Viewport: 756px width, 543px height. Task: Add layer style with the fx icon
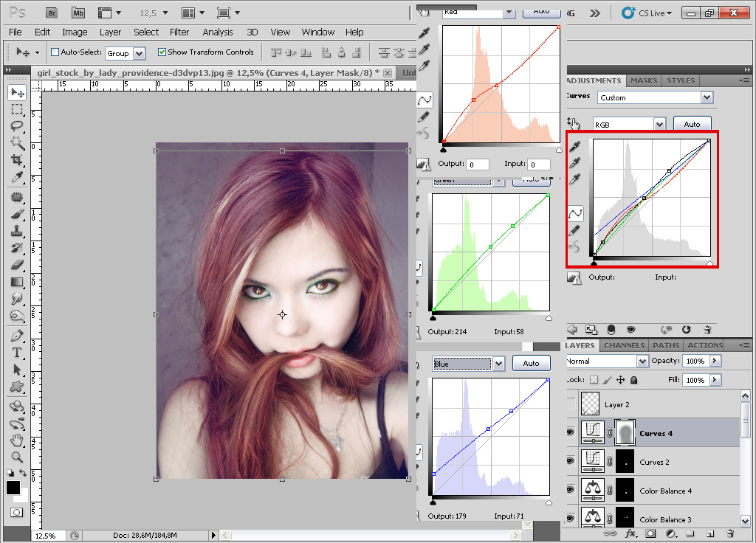pos(630,533)
